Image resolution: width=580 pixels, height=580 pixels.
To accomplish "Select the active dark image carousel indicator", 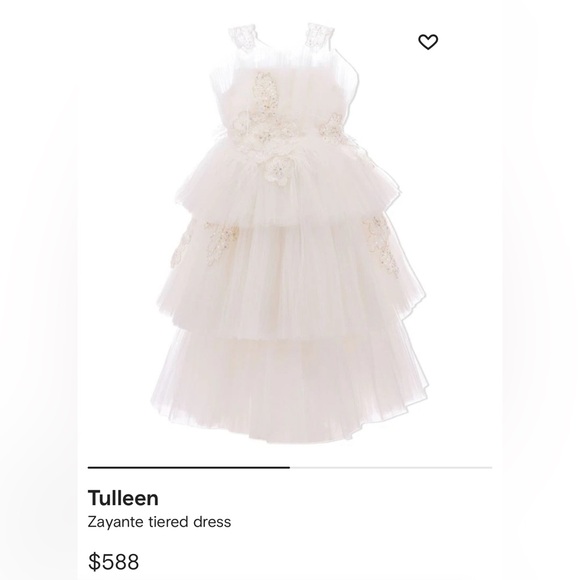I will pos(189,468).
